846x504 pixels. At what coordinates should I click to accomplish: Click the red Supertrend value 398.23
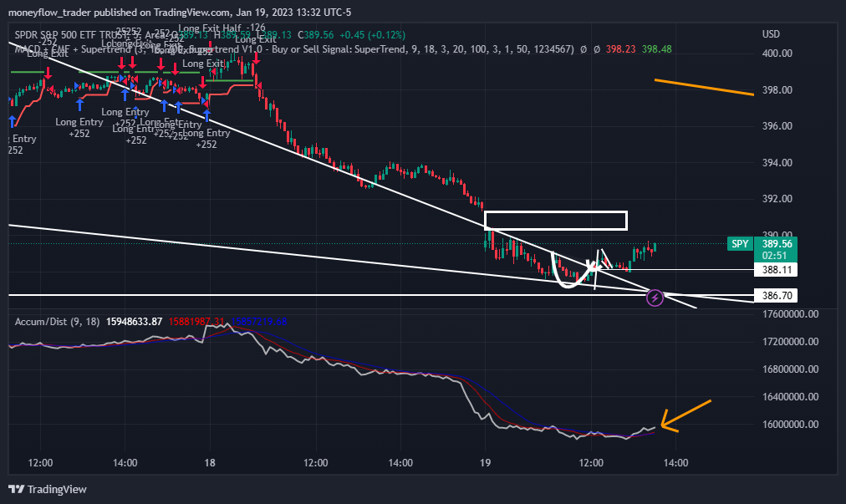point(620,49)
